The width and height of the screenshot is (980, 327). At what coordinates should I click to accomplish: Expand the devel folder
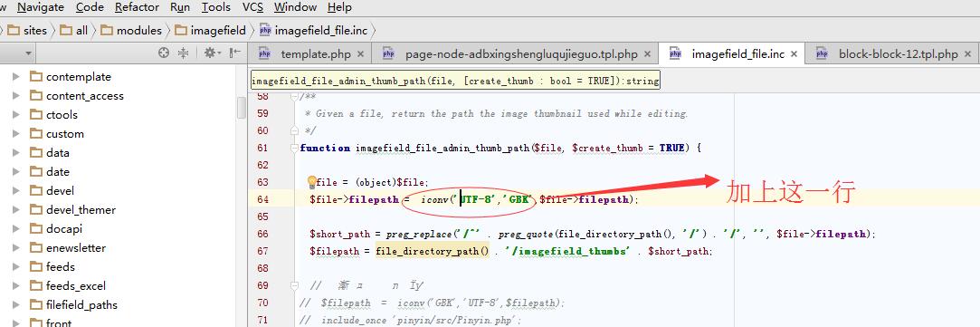16,191
